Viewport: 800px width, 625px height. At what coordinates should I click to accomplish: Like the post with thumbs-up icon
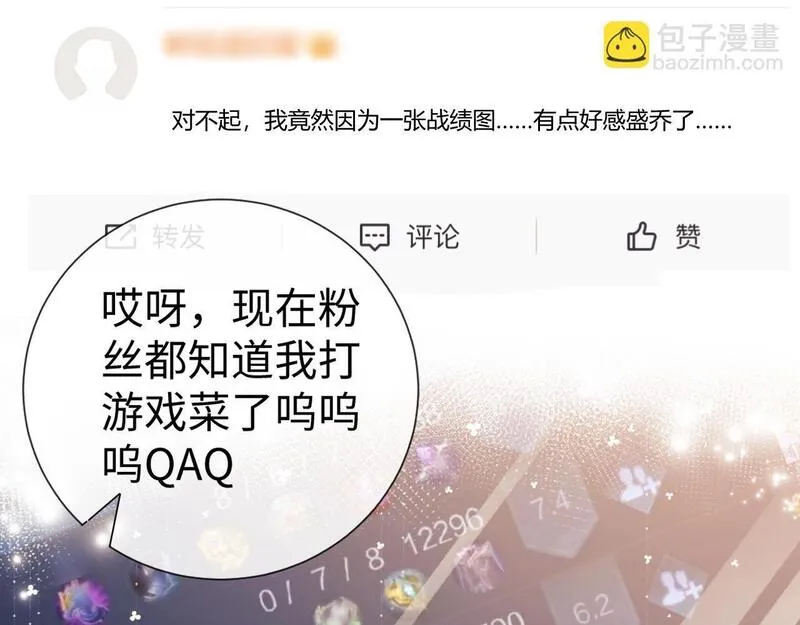[x=641, y=236]
